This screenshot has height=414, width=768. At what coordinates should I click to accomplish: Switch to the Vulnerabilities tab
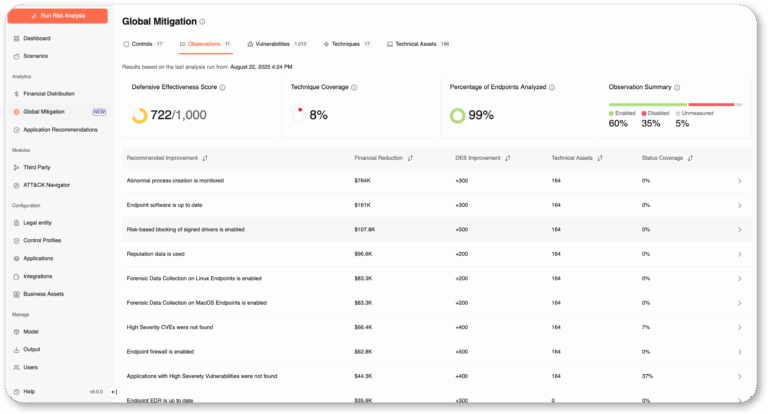(277, 44)
